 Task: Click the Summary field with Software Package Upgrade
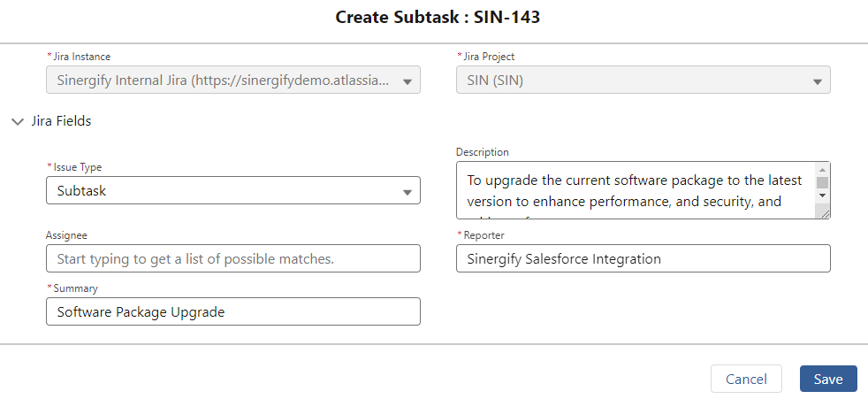(x=233, y=312)
